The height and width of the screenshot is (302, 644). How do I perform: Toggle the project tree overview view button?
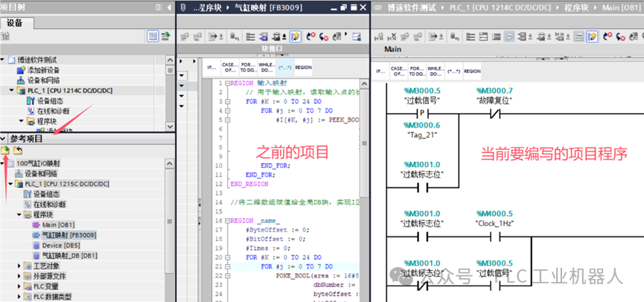[153, 36]
